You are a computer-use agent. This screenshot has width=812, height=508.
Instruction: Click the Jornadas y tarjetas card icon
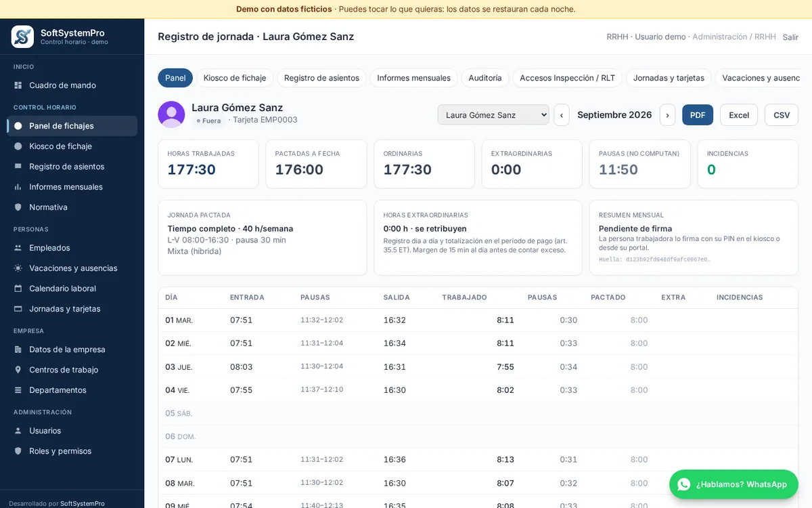pos(18,309)
